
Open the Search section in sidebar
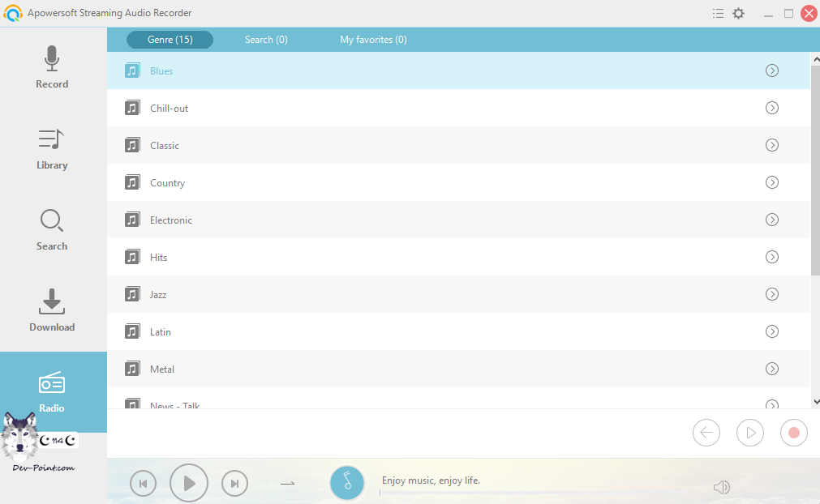[x=52, y=229]
